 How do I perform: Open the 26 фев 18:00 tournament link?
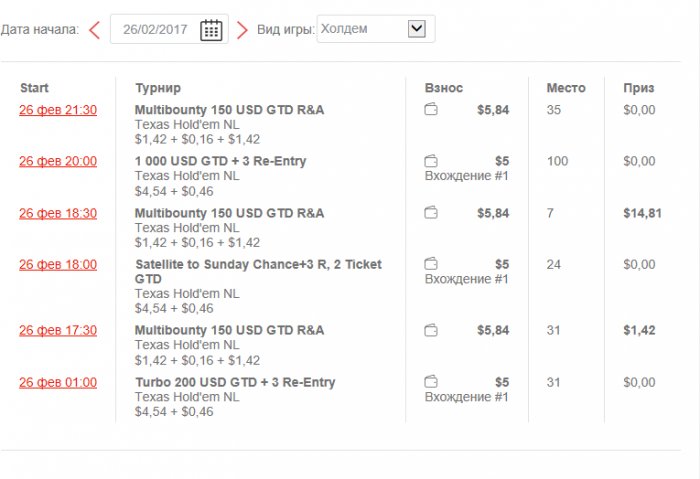tap(58, 265)
